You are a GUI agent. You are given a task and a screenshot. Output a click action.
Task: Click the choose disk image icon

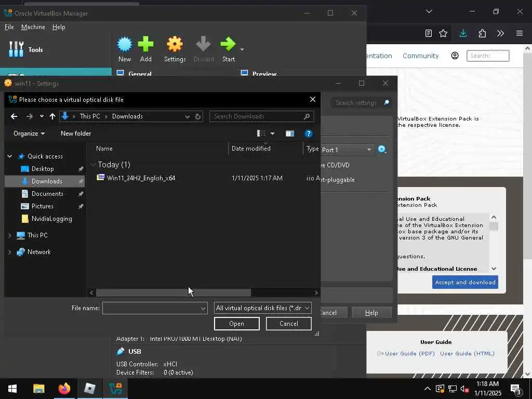coord(382,150)
